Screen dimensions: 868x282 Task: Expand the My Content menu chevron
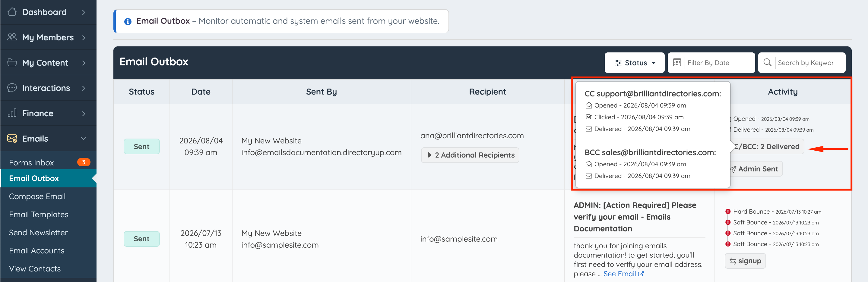84,63
